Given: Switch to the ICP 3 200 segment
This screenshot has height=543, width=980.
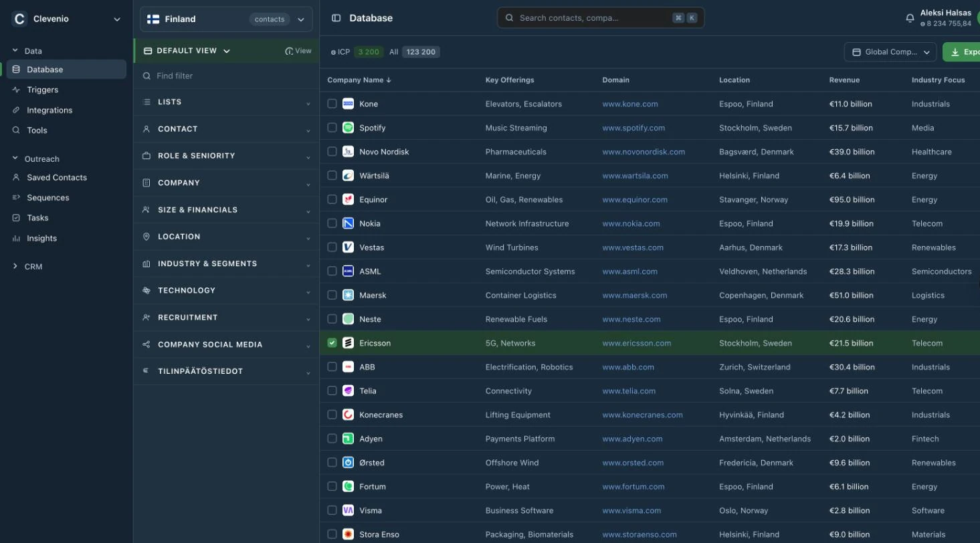Looking at the screenshot, I should coord(357,52).
